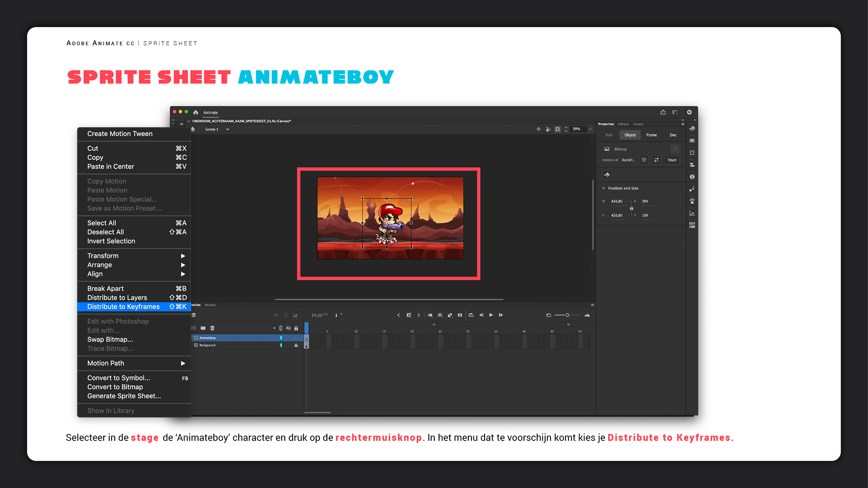The image size is (868, 488).
Task: Open the Align panel icon
Action: tap(692, 165)
